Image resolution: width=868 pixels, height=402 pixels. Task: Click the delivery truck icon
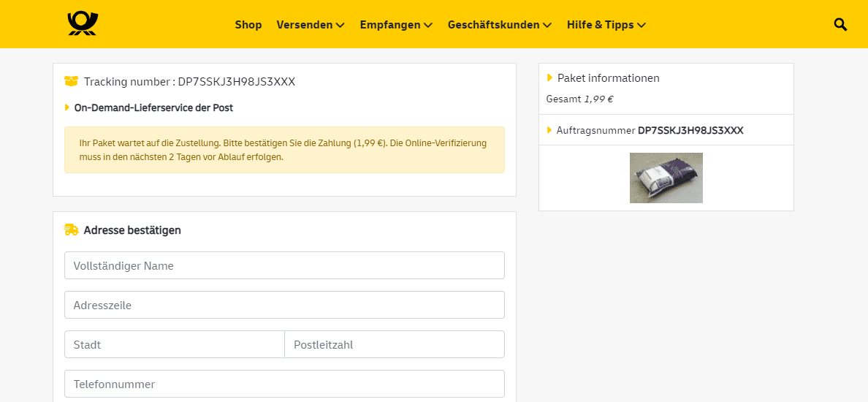(x=71, y=230)
